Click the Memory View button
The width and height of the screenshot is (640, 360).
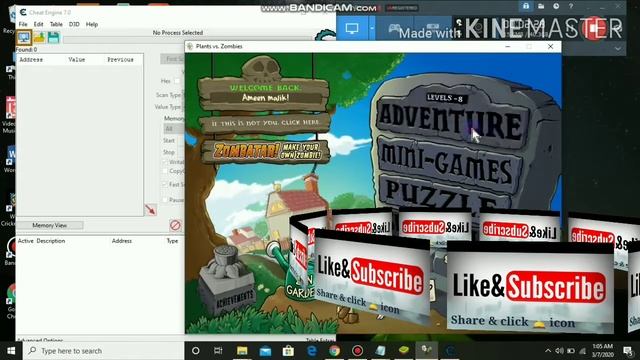tap(49, 225)
